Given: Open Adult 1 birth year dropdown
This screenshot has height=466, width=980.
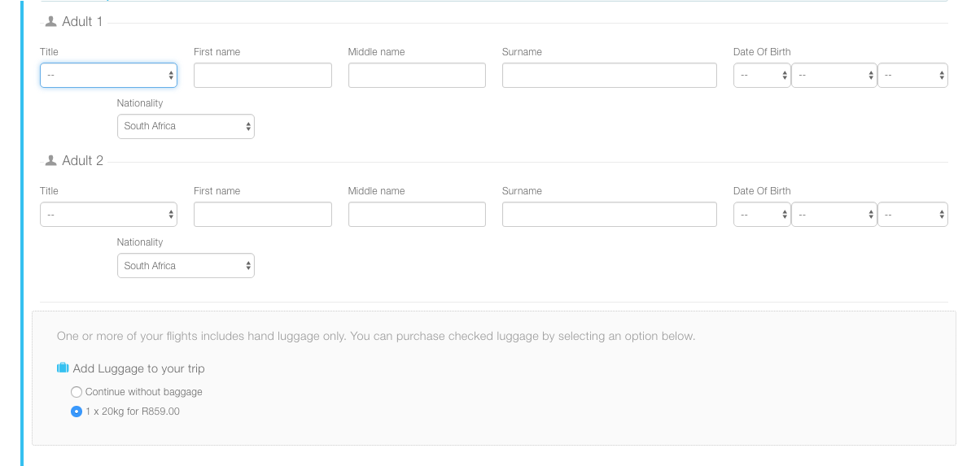Looking at the screenshot, I should pyautogui.click(x=912, y=75).
